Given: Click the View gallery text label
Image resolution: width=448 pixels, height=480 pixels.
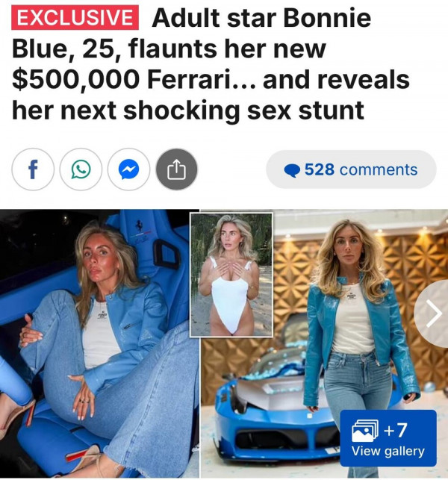Looking at the screenshot, I should point(388,451).
